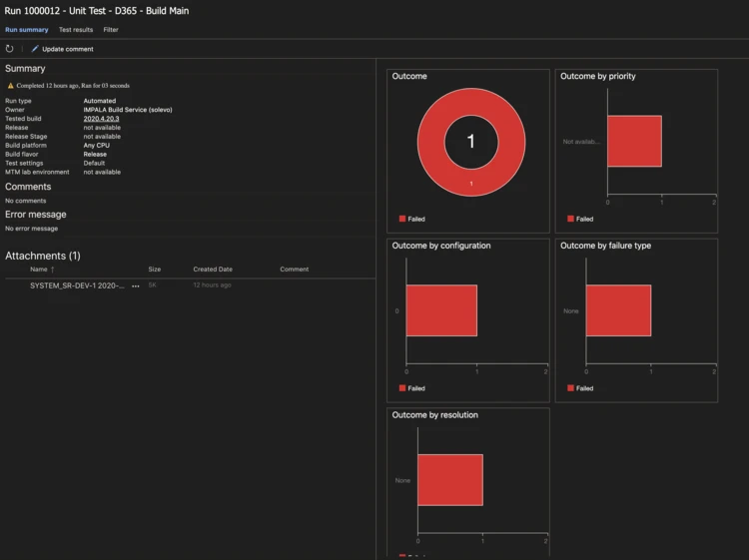The image size is (749, 560).
Task: Open the SYSTEM_SR-DEV-1 attachment file
Action: pyautogui.click(x=77, y=285)
